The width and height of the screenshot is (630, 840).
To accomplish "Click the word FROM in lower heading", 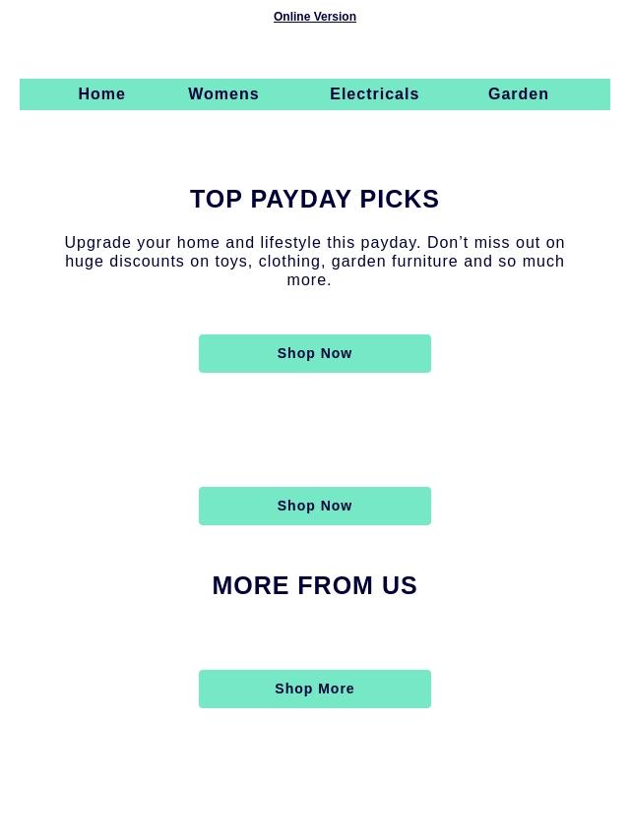I will [335, 585].
